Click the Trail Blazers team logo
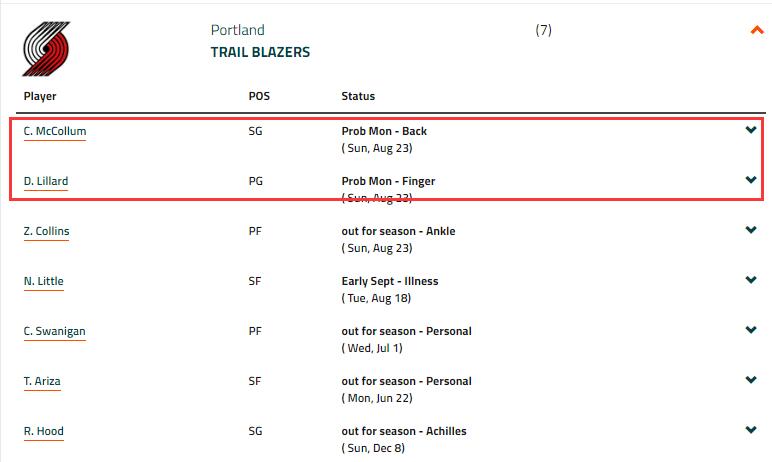The image size is (772, 462). click(x=46, y=48)
